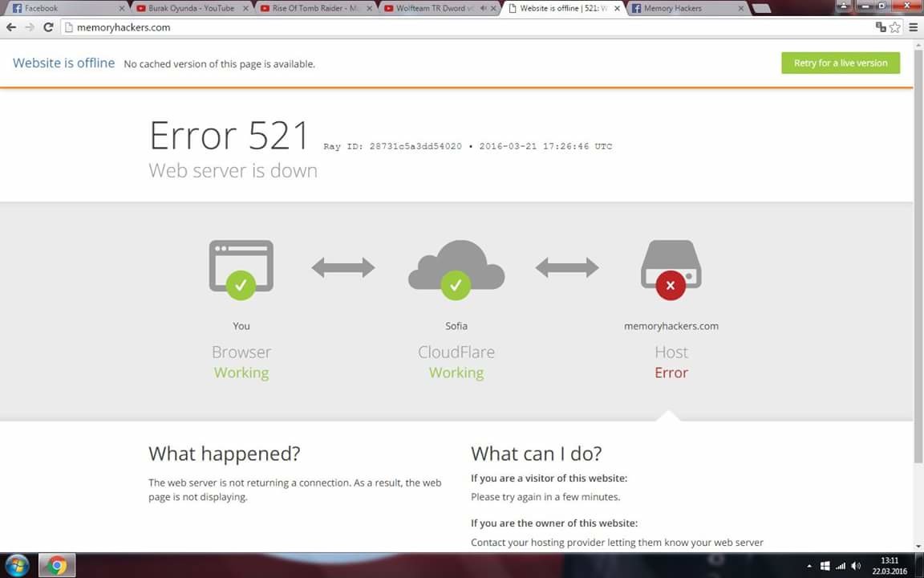Click the taskbar clock showing 13:11

[x=890, y=566]
